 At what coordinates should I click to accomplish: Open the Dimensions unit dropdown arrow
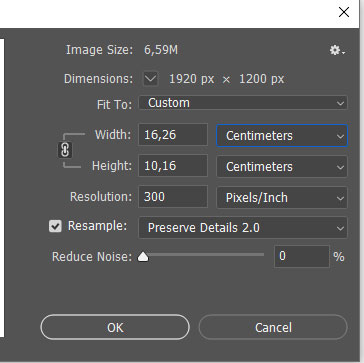151,79
